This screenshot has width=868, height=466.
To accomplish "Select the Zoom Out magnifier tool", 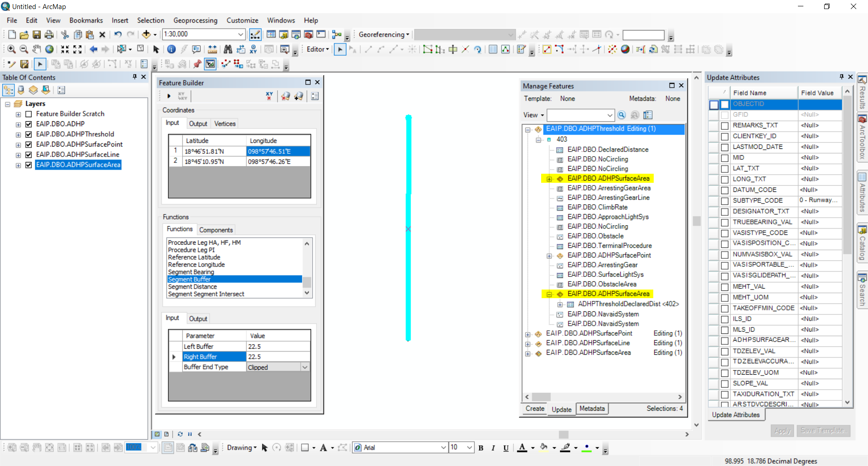I will pyautogui.click(x=24, y=49).
